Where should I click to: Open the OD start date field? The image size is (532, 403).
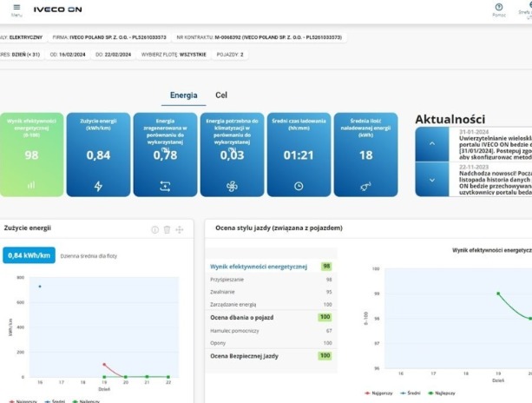pos(67,55)
